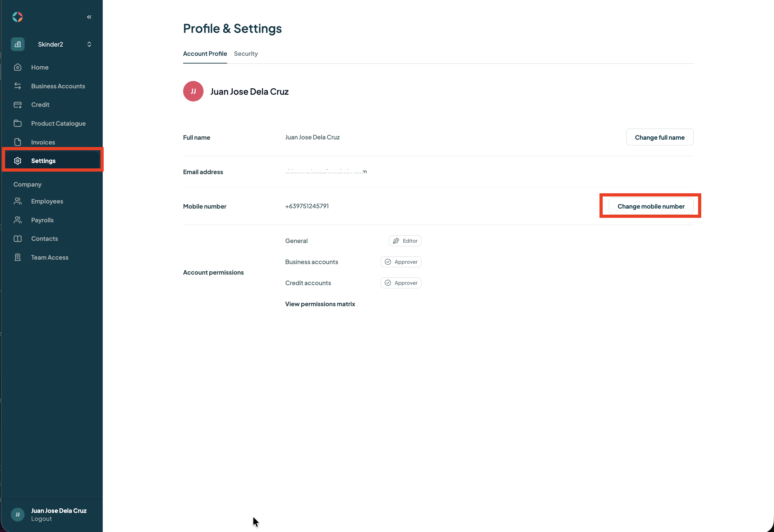774x532 pixels.
Task: Click the Payrolls people icon
Action: (x=18, y=220)
